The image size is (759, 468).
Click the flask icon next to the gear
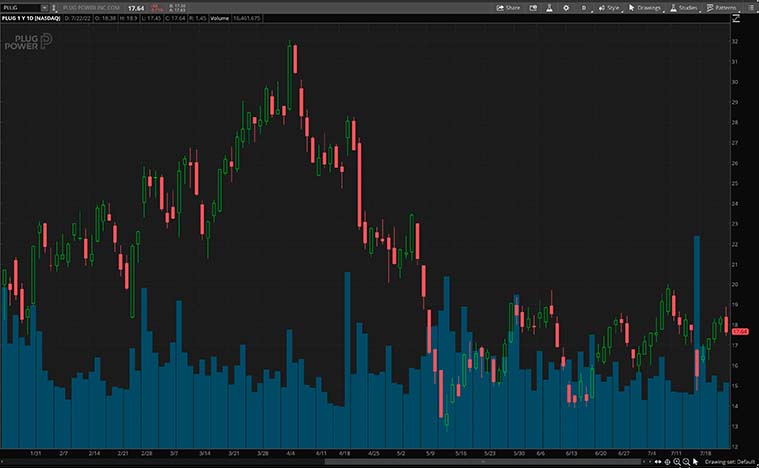click(x=549, y=8)
